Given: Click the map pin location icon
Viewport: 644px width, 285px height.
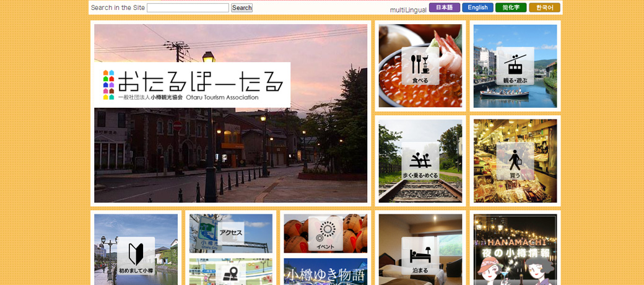Looking at the screenshot, I should coord(231,274).
